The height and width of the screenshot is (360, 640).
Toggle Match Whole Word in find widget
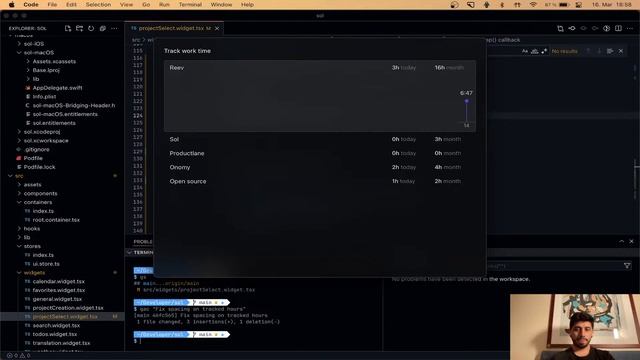[x=534, y=51]
